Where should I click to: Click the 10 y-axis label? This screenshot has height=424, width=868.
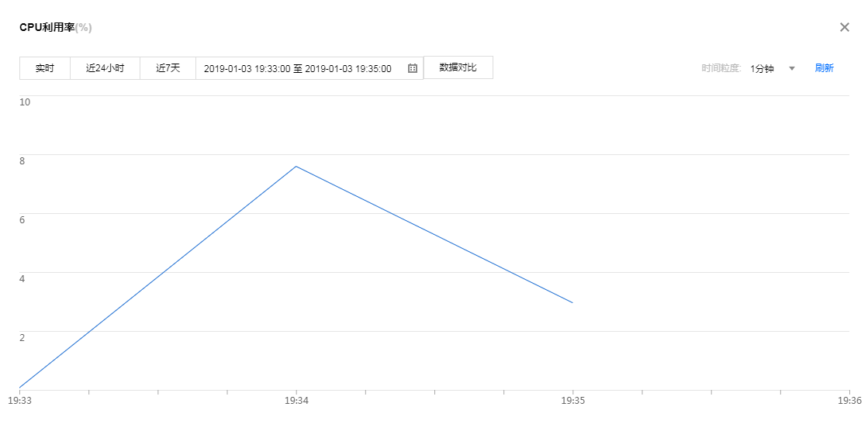click(x=25, y=102)
